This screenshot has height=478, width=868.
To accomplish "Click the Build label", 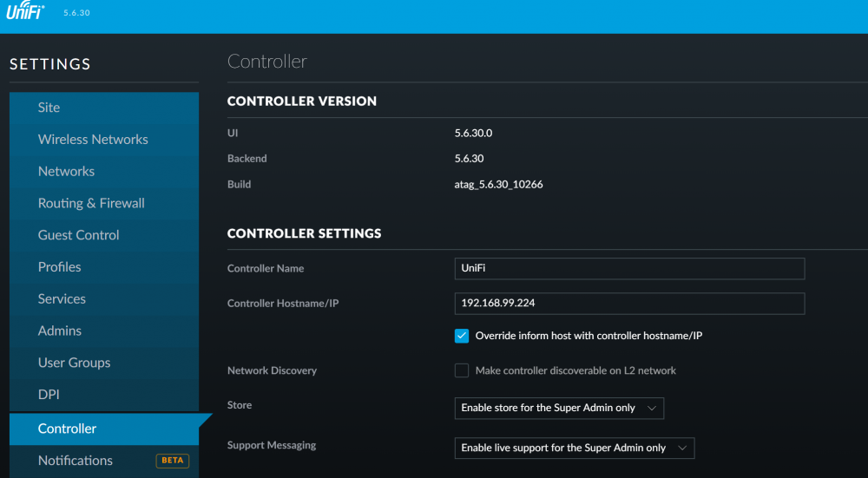I will click(240, 184).
